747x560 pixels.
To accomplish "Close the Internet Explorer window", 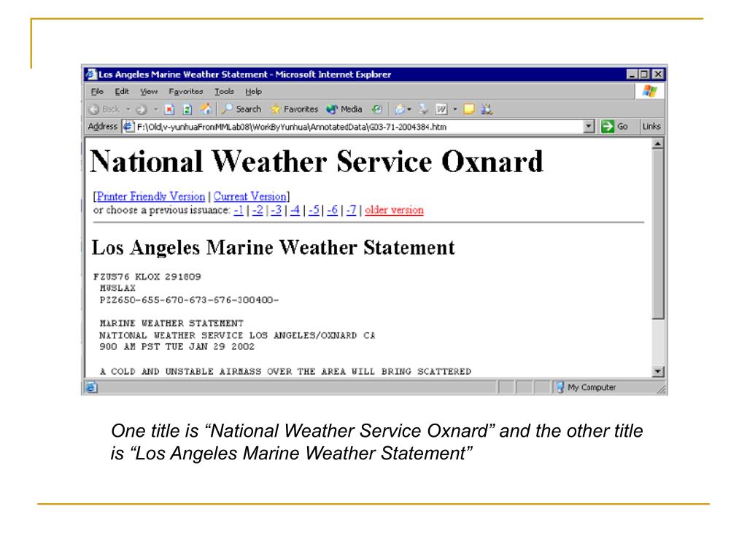I will 657,74.
